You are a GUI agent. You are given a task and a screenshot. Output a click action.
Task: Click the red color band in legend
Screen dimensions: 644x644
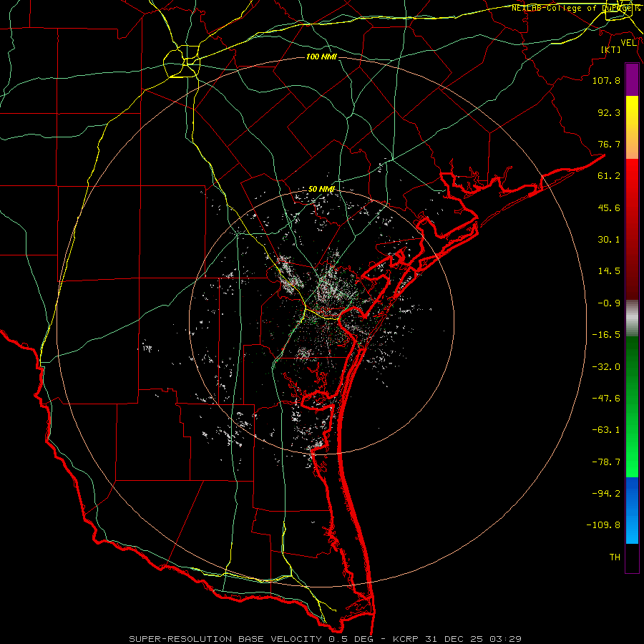click(x=632, y=229)
